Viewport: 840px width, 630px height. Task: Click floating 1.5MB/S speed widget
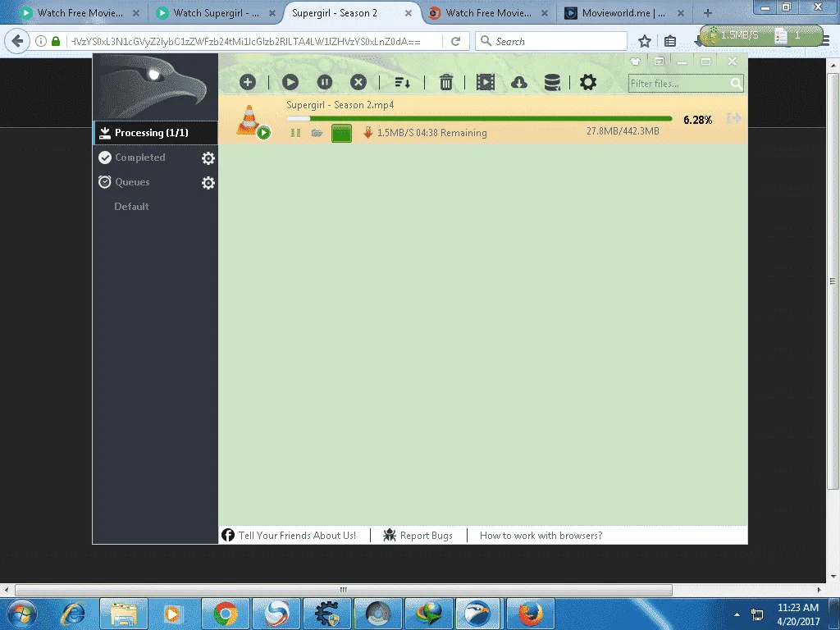pos(761,35)
